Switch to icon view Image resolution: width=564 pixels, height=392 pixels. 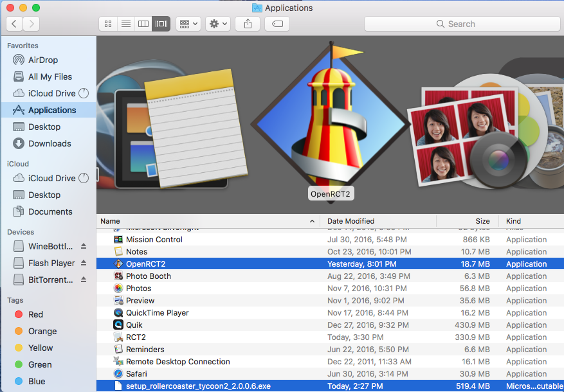click(108, 24)
